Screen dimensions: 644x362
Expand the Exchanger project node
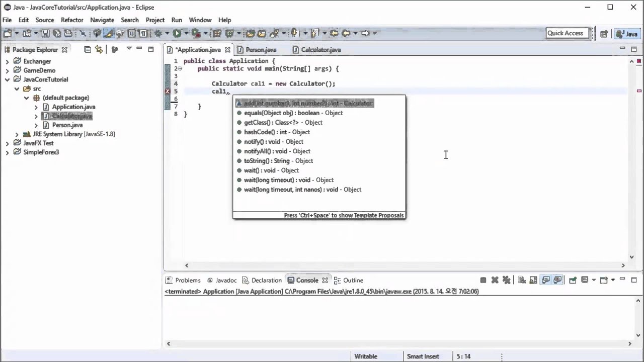pyautogui.click(x=7, y=61)
